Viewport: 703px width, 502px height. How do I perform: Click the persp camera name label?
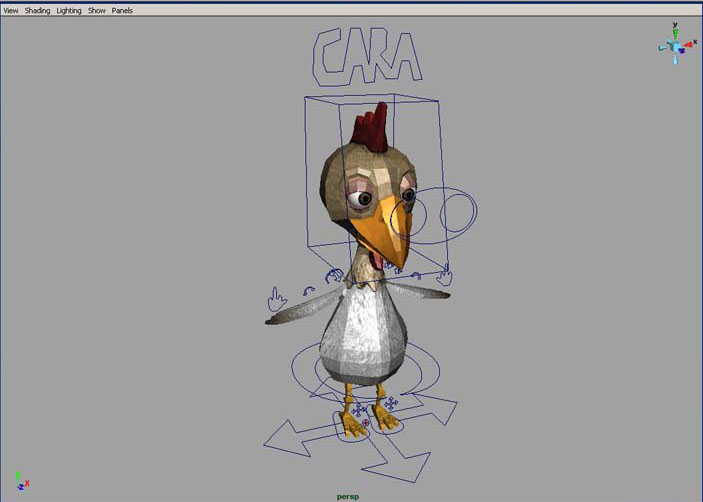[348, 497]
